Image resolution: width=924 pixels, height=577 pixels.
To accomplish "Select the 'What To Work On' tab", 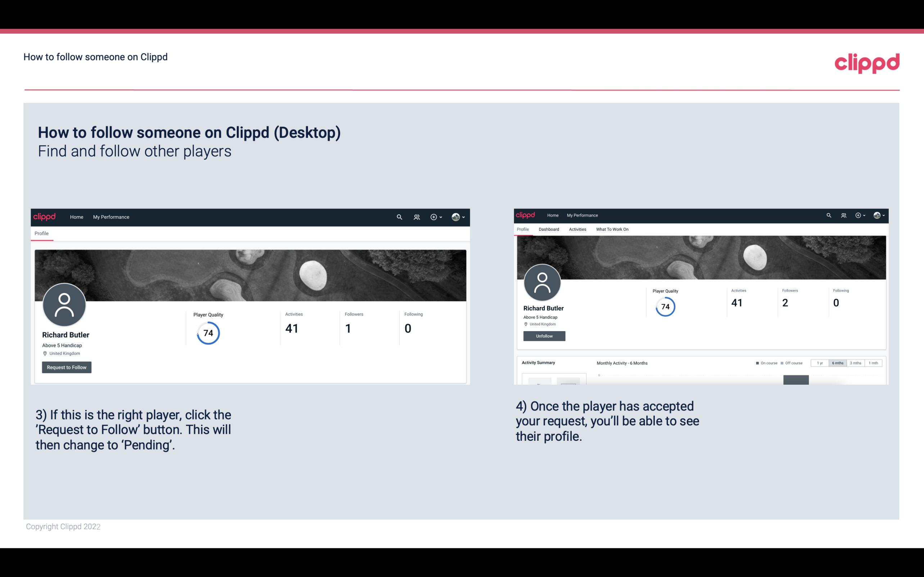I will click(x=612, y=229).
